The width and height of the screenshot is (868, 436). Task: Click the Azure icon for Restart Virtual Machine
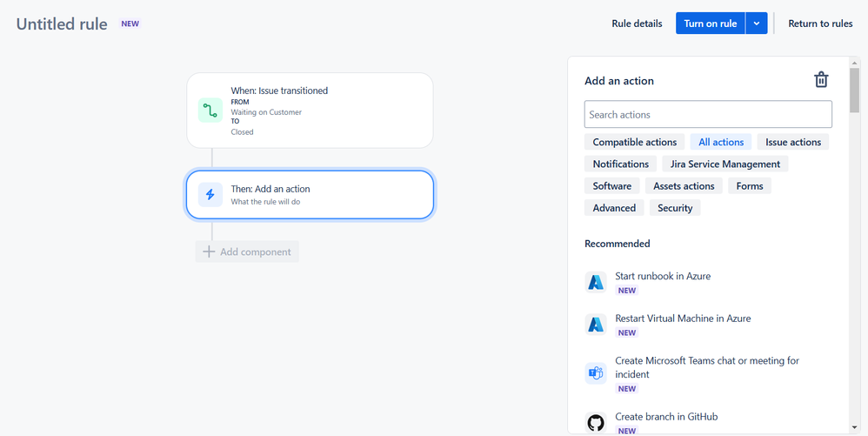point(596,324)
